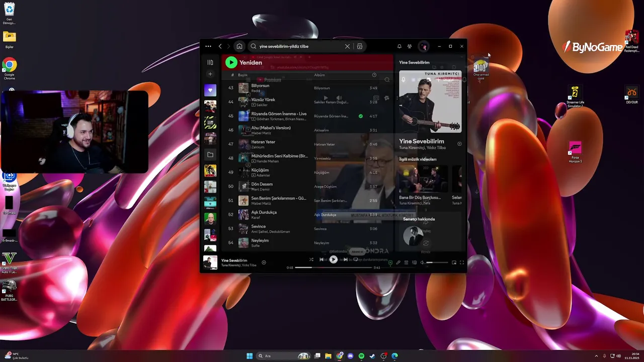Open Spotify notifications bell
The height and width of the screenshot is (362, 644).
tap(399, 46)
